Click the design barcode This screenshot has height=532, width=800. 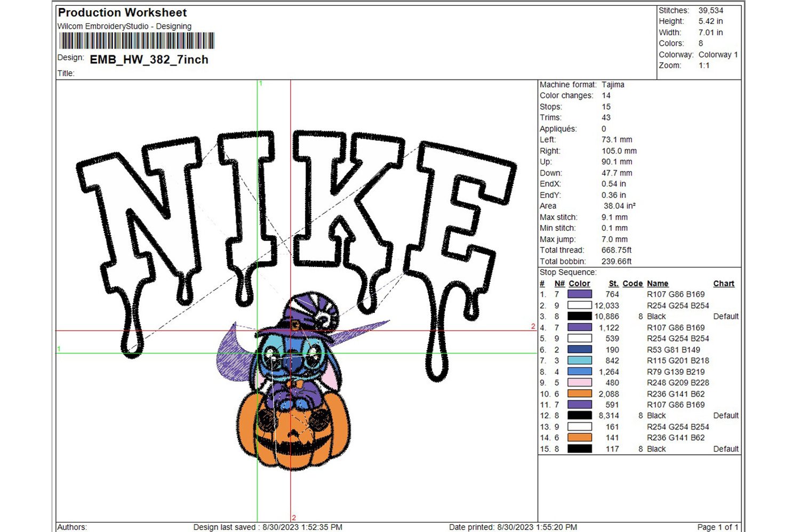[137, 41]
